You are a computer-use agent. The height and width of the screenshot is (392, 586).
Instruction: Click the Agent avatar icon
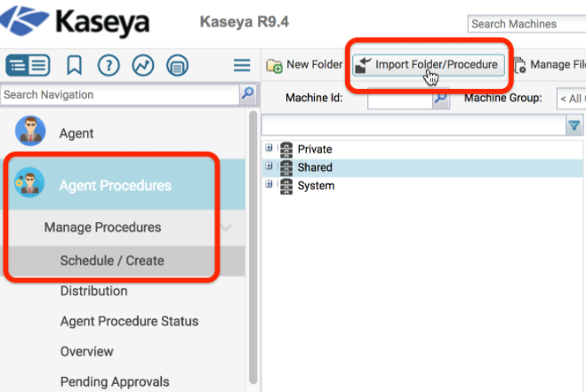30,131
